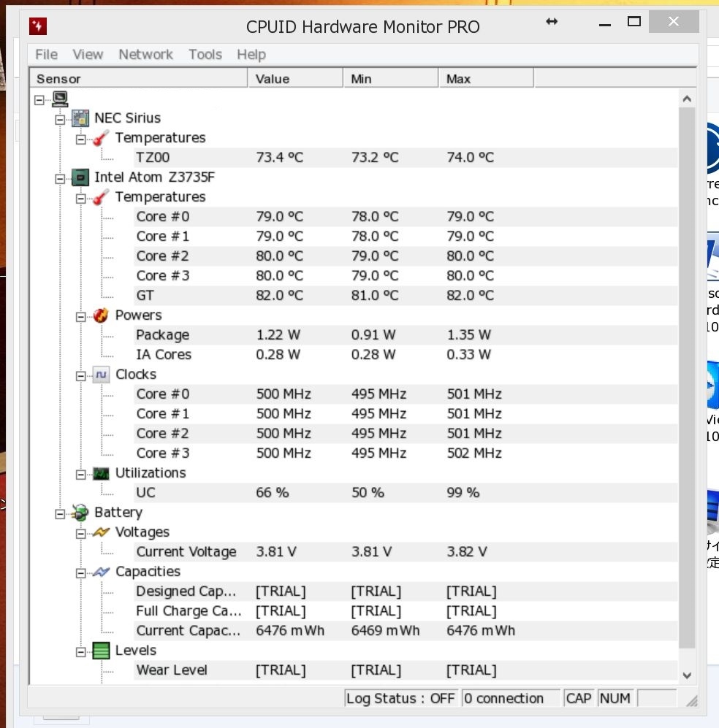The image size is (719, 728).
Task: Click the Max column header
Action: point(487,78)
